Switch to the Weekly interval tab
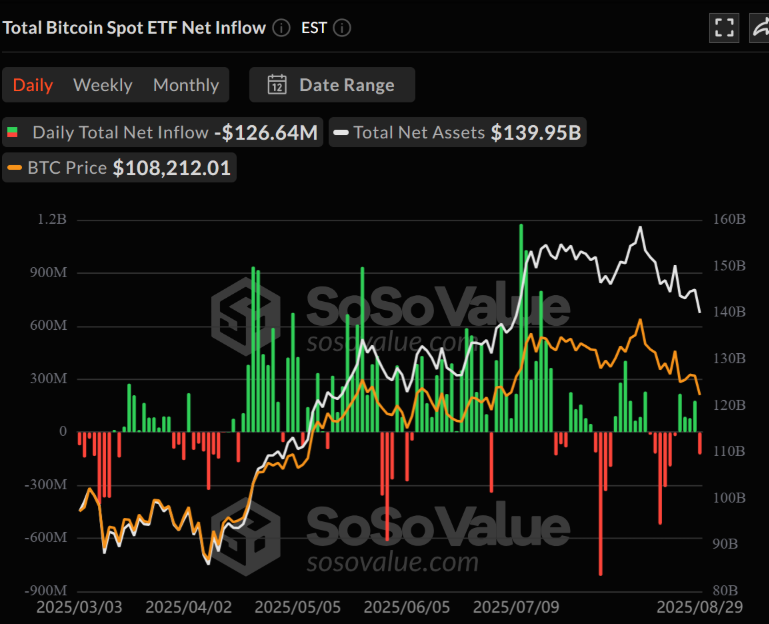769x624 pixels. pos(102,85)
